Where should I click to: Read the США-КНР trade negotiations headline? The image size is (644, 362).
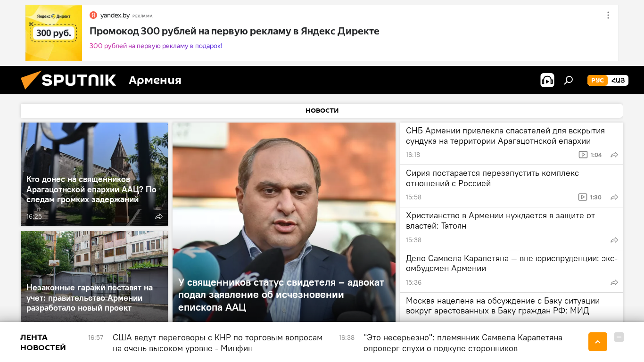point(217,343)
